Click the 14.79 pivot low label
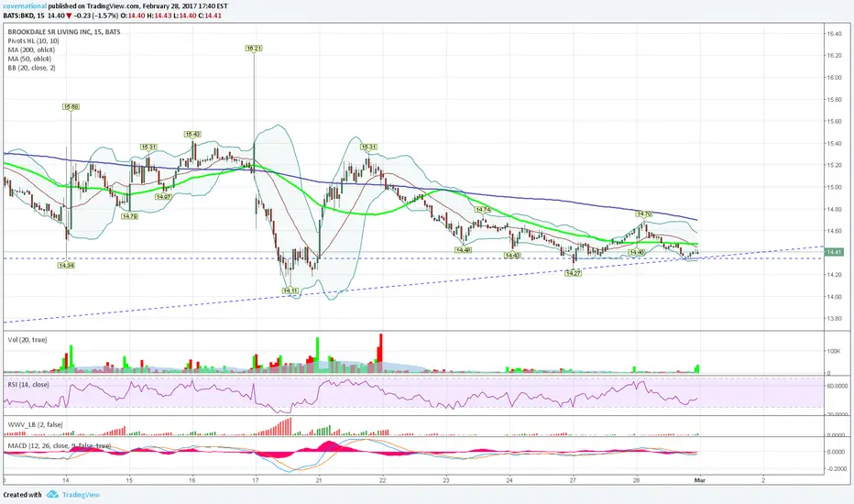The width and height of the screenshot is (854, 504). [x=129, y=216]
